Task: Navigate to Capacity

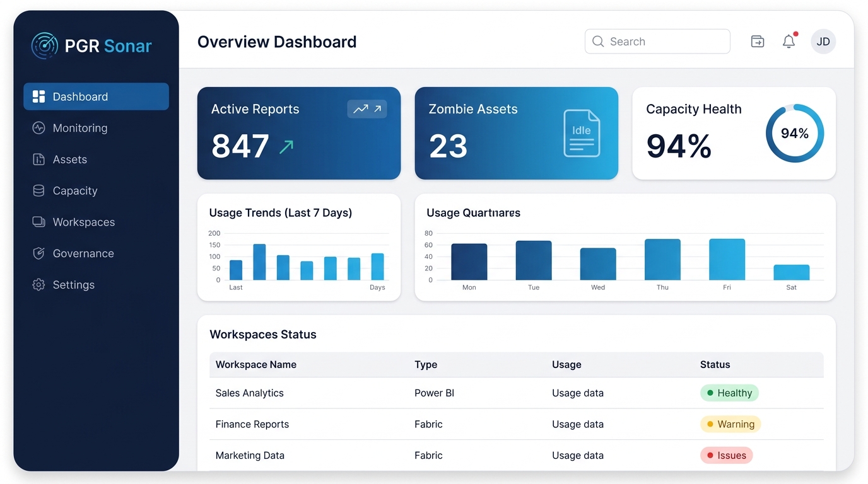Action: pyautogui.click(x=96, y=190)
